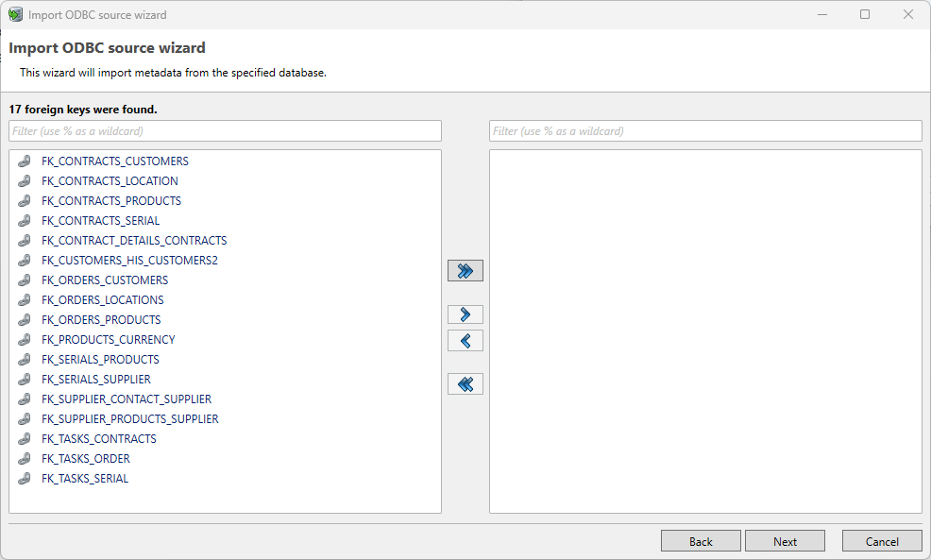Click the left filter input field
This screenshot has height=560, width=931.
[224, 130]
